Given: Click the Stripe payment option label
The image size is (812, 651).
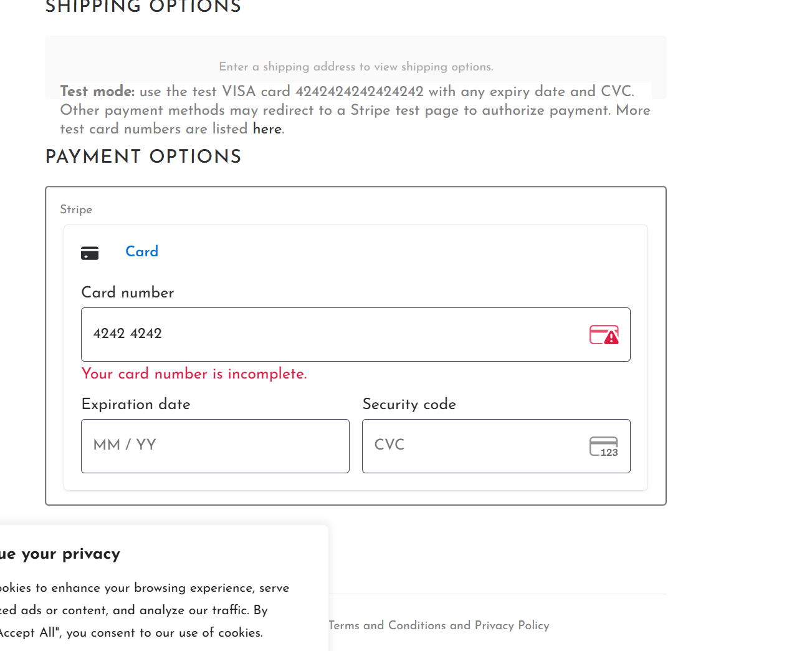Looking at the screenshot, I should (76, 210).
